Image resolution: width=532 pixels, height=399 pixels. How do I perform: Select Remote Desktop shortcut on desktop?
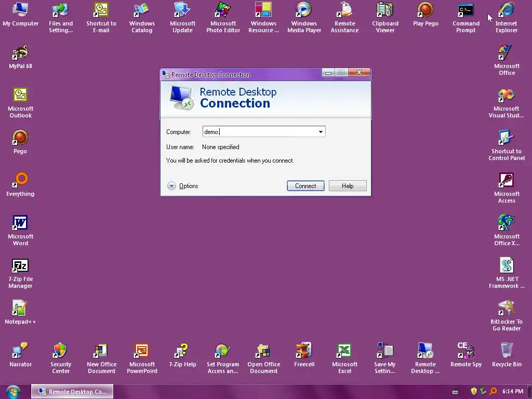point(425,358)
